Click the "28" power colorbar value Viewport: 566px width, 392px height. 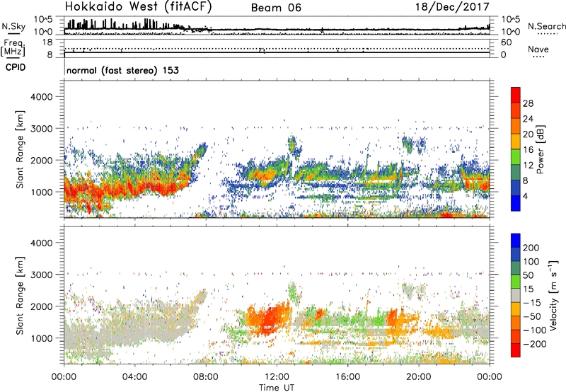(x=528, y=103)
